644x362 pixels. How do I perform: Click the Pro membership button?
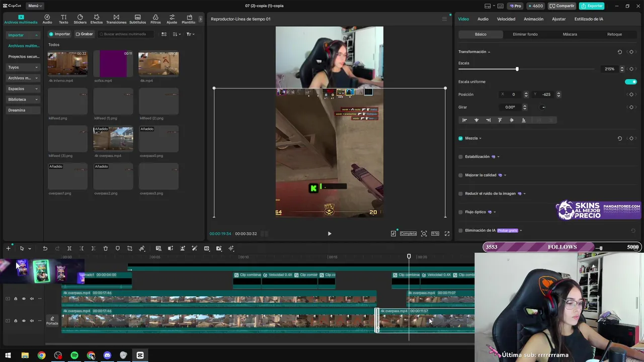[515, 6]
